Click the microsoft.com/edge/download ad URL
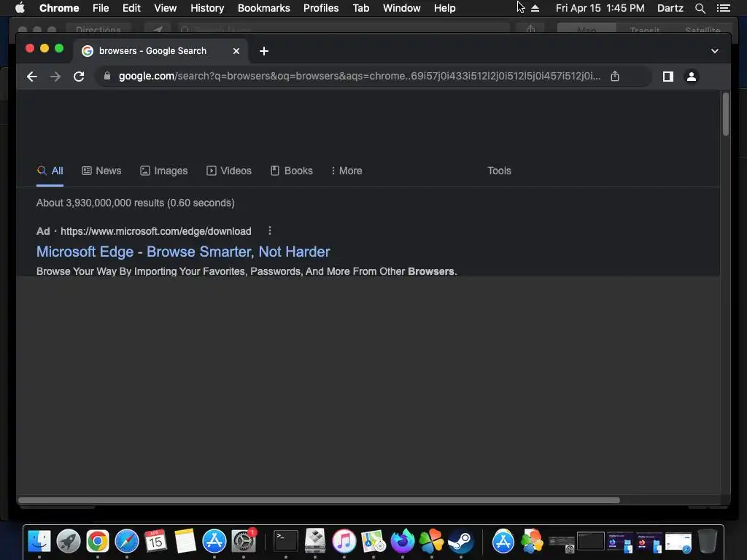 (x=156, y=231)
